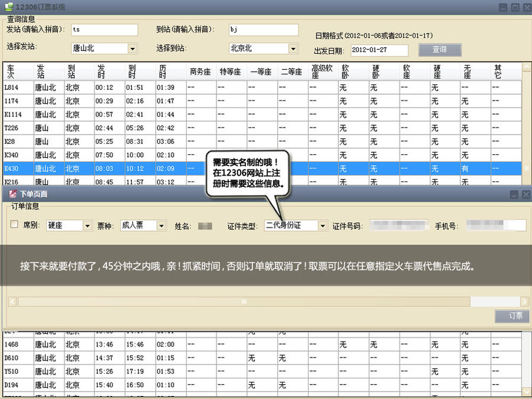Click the 硬卧 column header

[x=384, y=72]
